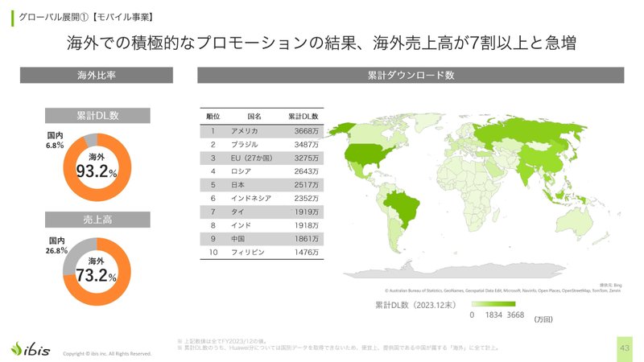Click the 2352万 download value

pyautogui.click(x=307, y=198)
